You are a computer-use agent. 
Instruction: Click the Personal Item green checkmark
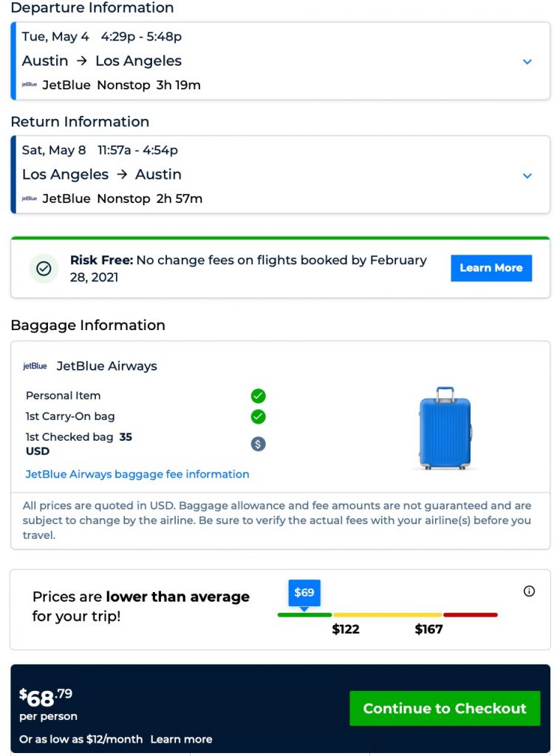(258, 396)
